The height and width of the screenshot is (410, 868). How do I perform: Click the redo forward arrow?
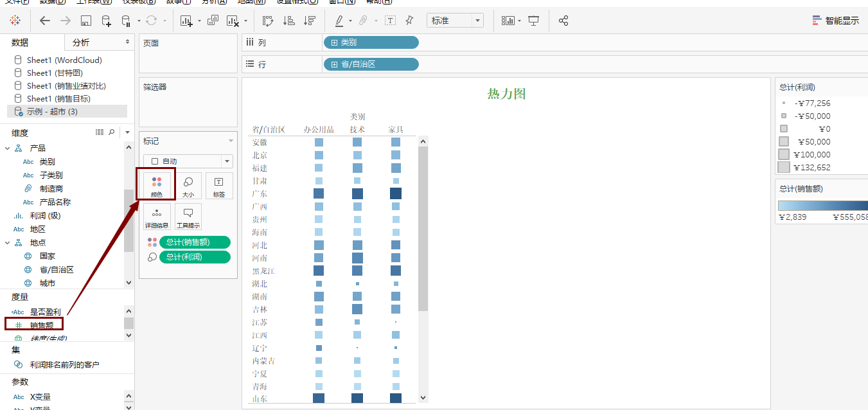tap(66, 21)
